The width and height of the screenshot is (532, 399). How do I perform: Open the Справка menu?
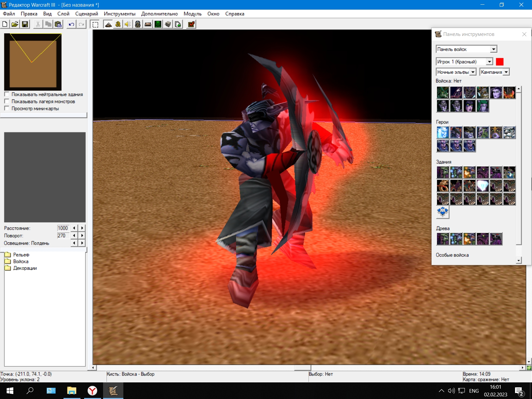click(x=235, y=14)
